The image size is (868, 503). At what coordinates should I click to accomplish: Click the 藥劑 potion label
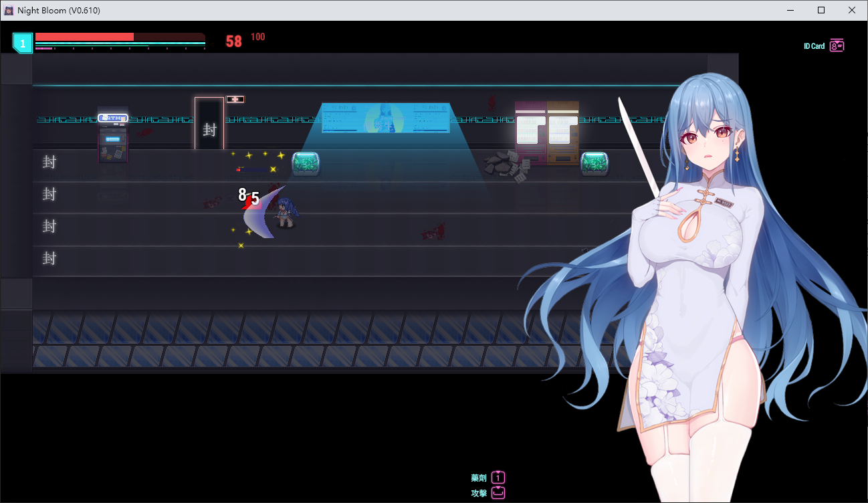[478, 478]
